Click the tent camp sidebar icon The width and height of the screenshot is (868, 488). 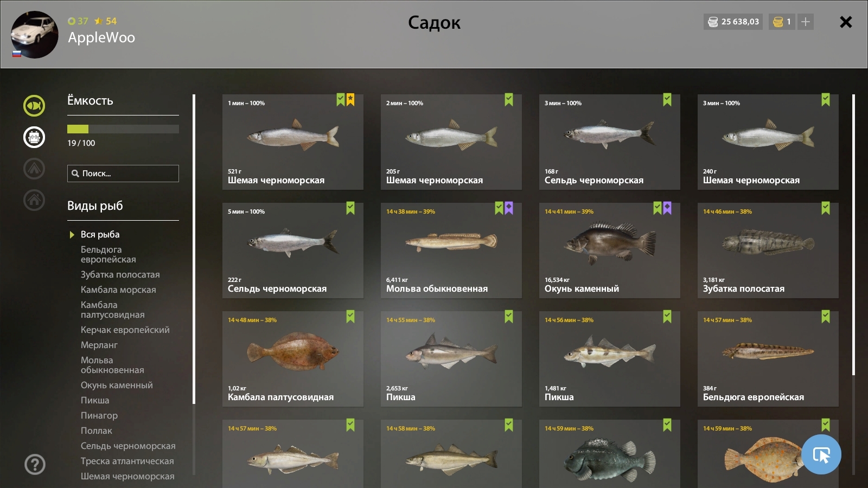[34, 169]
